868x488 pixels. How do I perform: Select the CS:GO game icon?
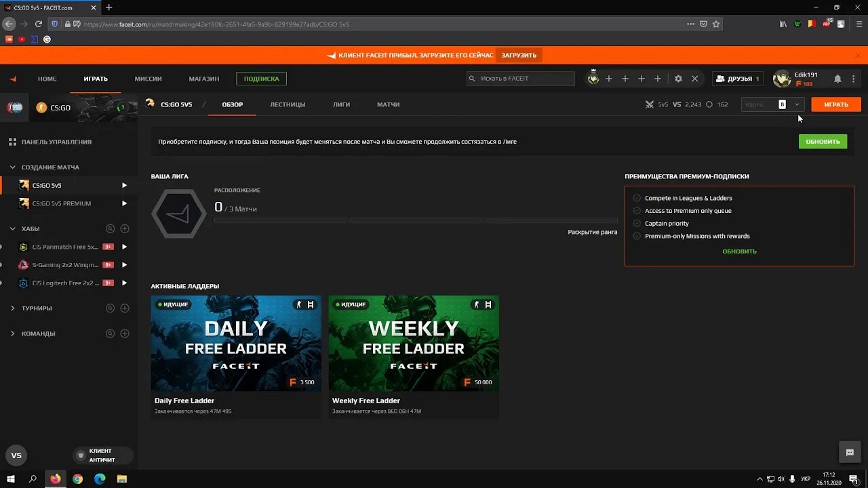click(x=41, y=107)
